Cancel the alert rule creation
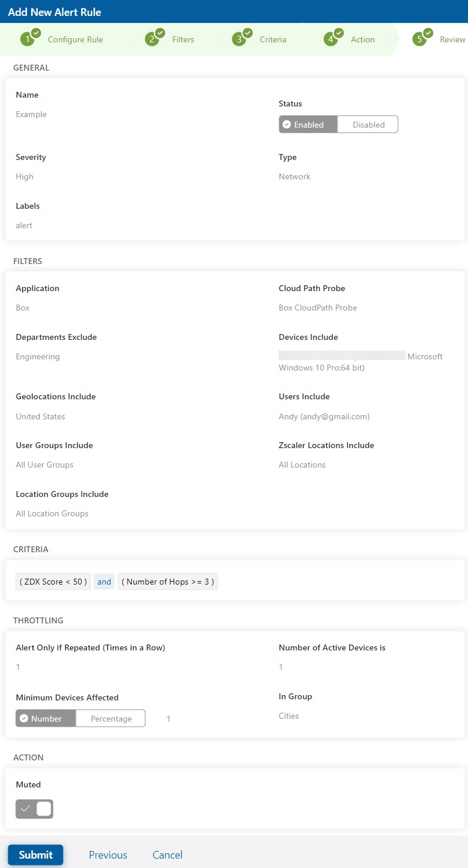 point(167,854)
